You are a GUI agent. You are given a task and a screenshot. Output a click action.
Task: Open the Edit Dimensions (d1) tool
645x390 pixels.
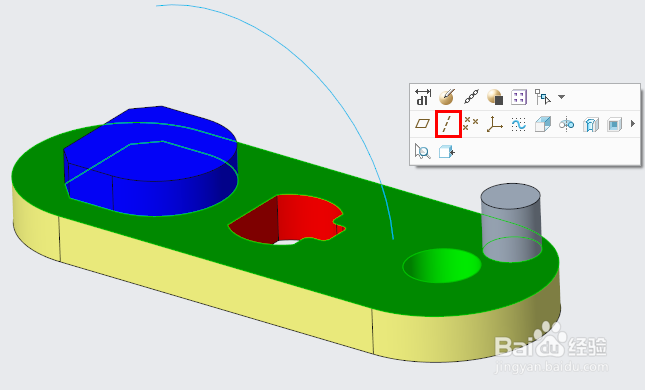pos(422,97)
